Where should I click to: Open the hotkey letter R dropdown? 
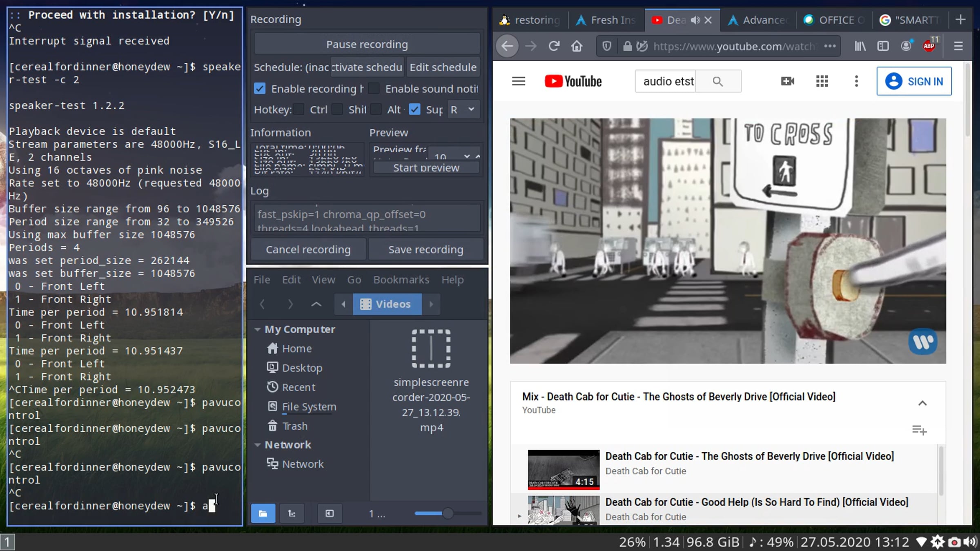pos(463,109)
